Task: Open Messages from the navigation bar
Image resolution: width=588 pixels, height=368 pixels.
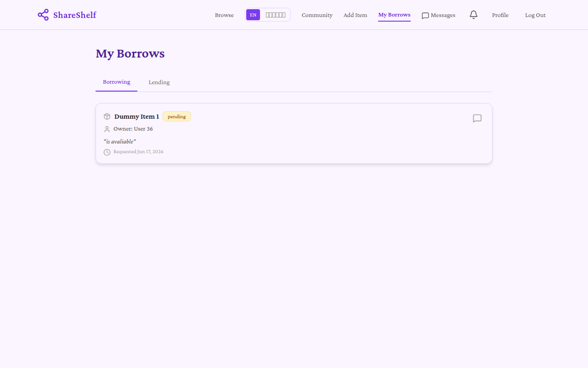Action: (438, 15)
